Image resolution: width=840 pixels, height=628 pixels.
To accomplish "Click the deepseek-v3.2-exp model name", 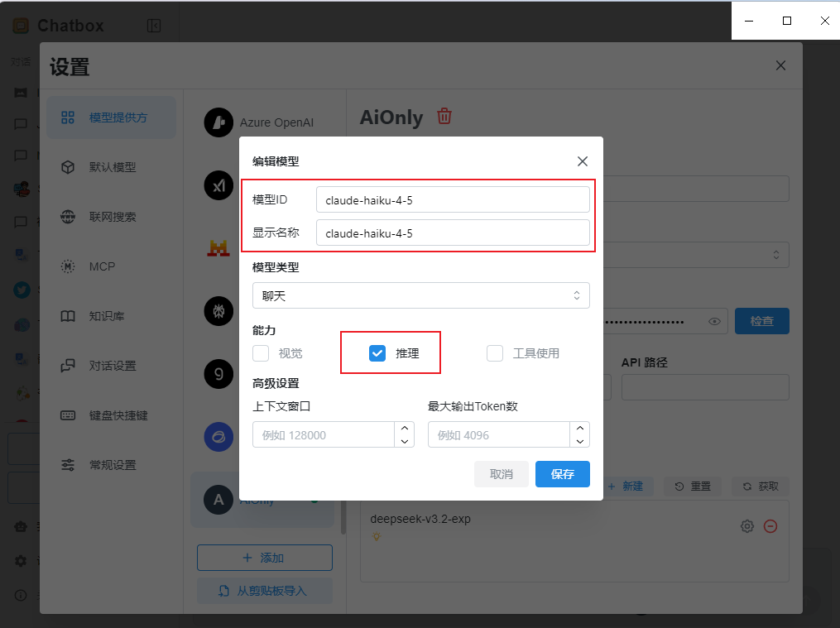I will [x=420, y=519].
